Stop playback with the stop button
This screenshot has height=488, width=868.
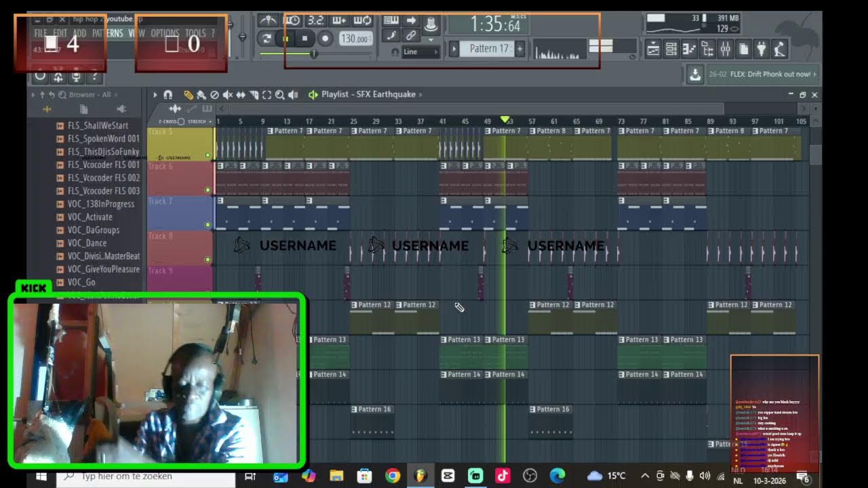[304, 39]
